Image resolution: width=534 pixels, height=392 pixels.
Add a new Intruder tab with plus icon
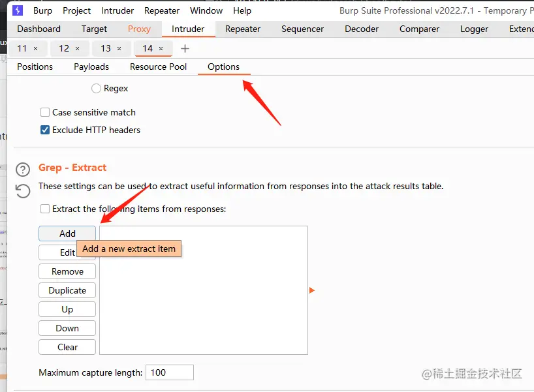(x=185, y=49)
